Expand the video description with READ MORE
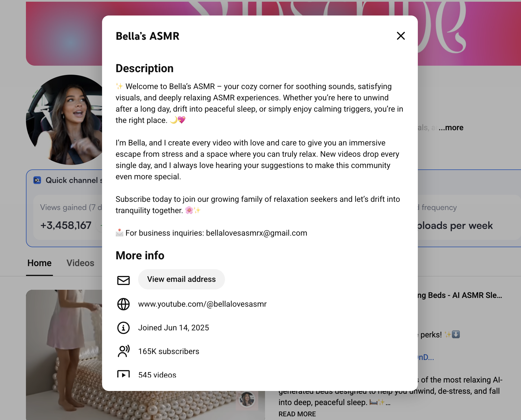 point(297,414)
